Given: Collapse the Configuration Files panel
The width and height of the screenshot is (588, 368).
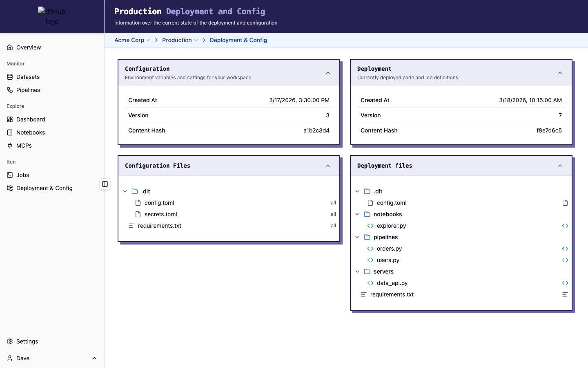Looking at the screenshot, I should tap(328, 166).
